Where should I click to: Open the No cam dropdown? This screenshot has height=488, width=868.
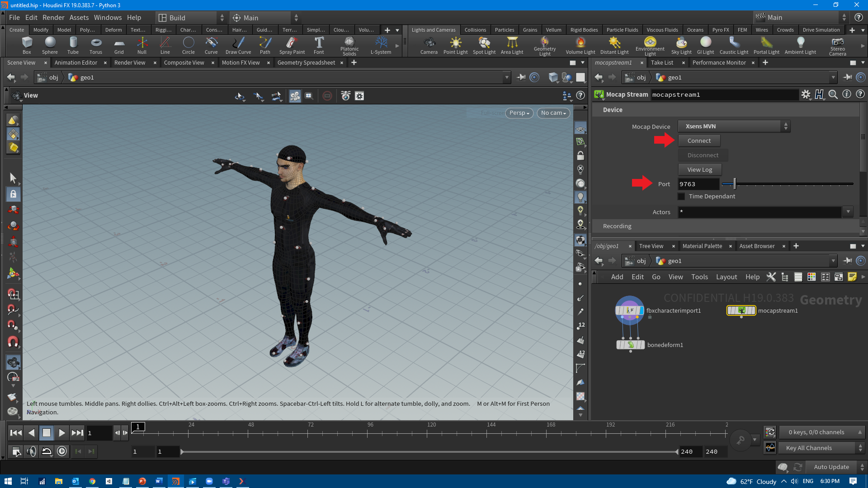tap(553, 113)
